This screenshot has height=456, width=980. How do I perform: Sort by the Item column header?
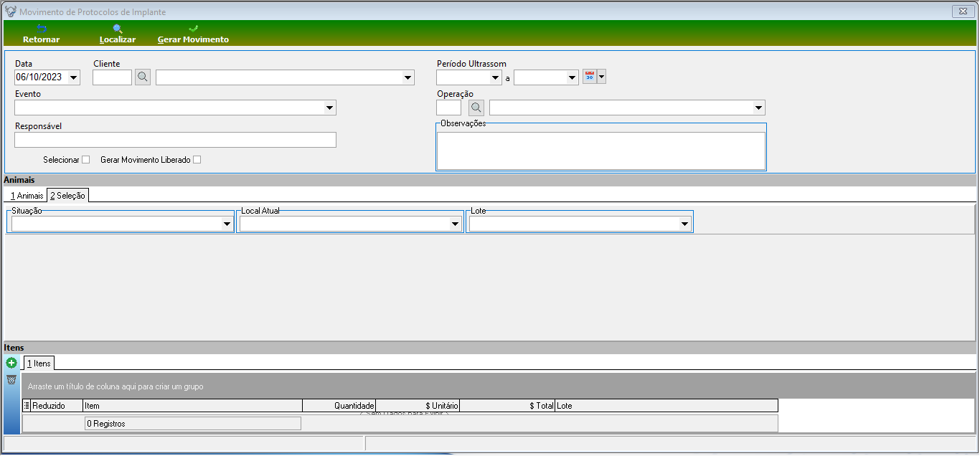coord(193,406)
